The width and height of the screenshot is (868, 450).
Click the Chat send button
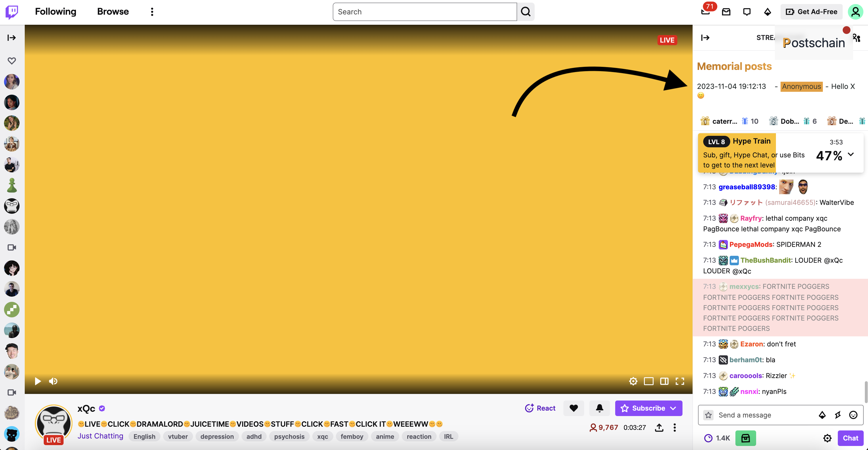pos(850,438)
